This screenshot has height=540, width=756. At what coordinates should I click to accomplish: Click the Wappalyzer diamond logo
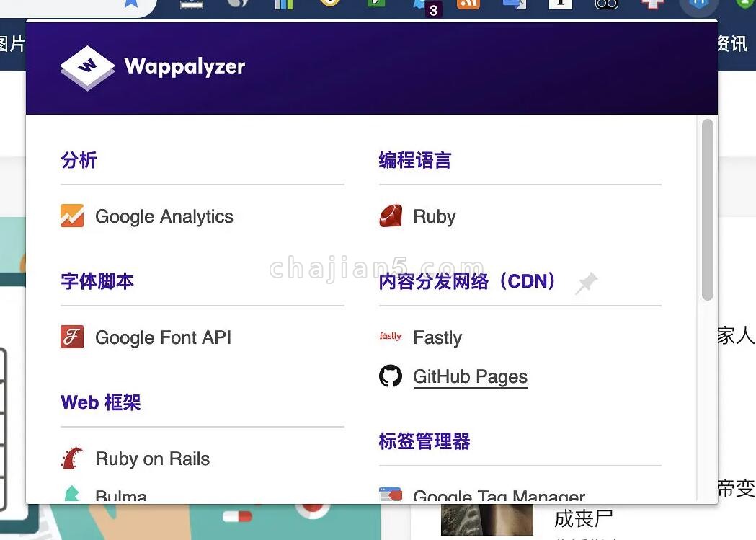[x=87, y=68]
